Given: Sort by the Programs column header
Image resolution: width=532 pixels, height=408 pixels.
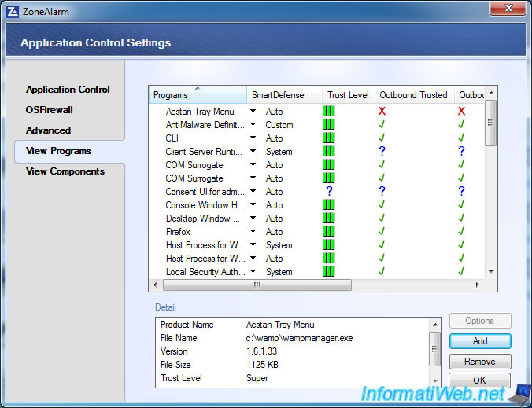Looking at the screenshot, I should point(198,94).
